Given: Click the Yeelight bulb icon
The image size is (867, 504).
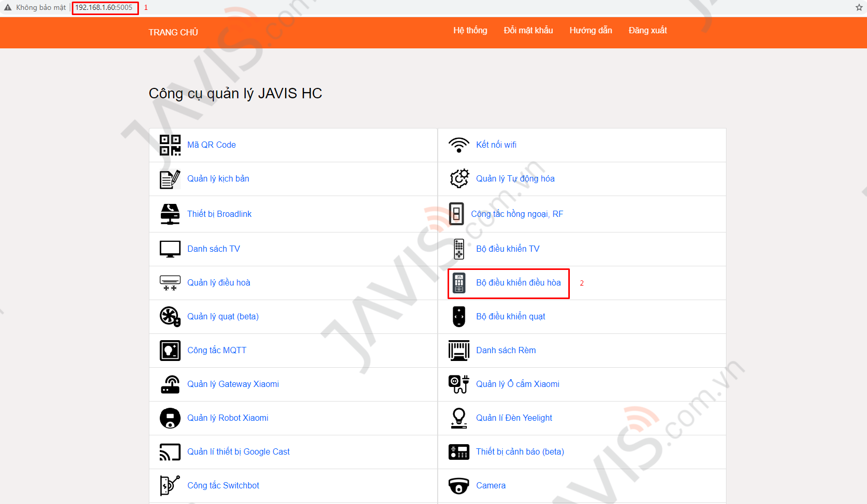Looking at the screenshot, I should pos(459,418).
